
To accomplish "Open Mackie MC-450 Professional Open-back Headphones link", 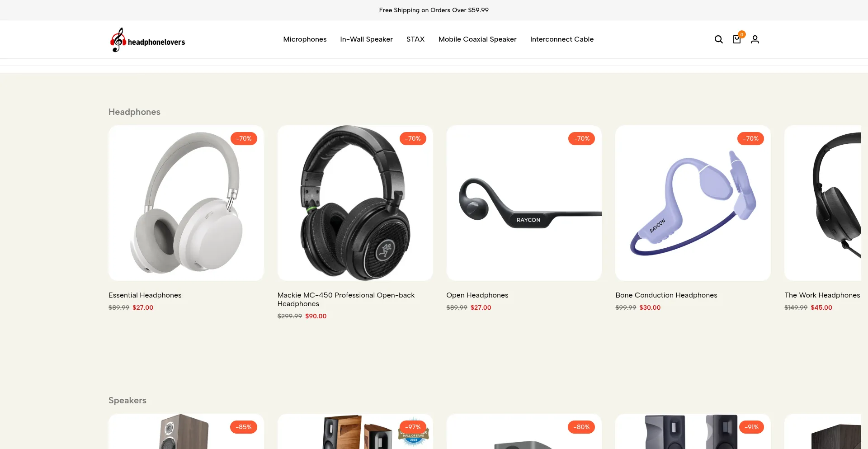I will 346,299.
